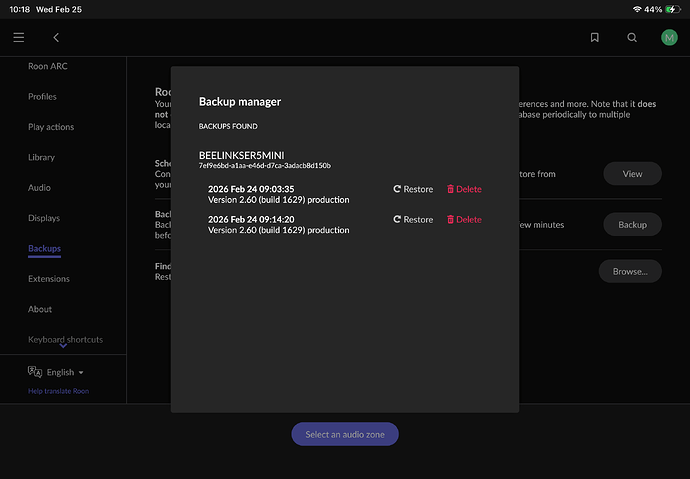
Task: Delete the 09:03:35 backup
Action: (464, 189)
